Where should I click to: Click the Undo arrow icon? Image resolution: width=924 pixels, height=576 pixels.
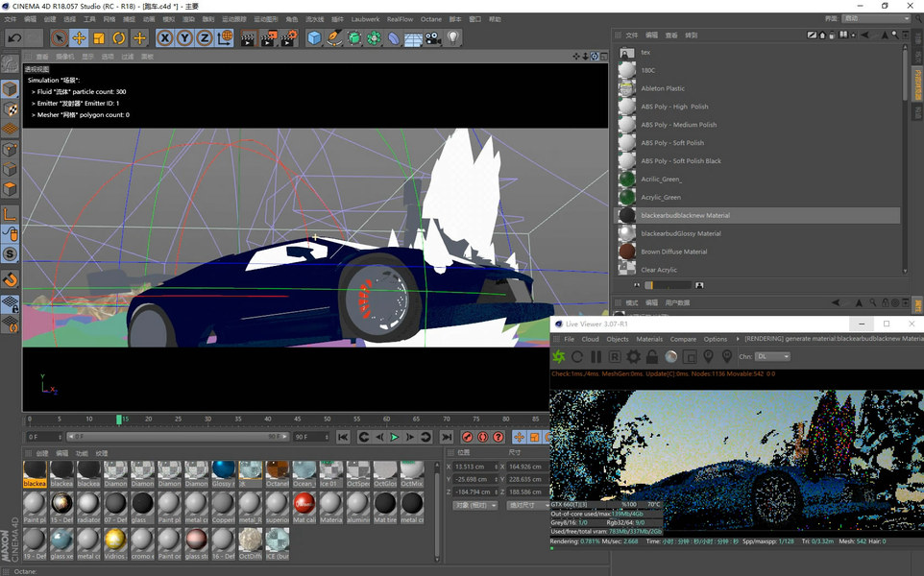14,38
